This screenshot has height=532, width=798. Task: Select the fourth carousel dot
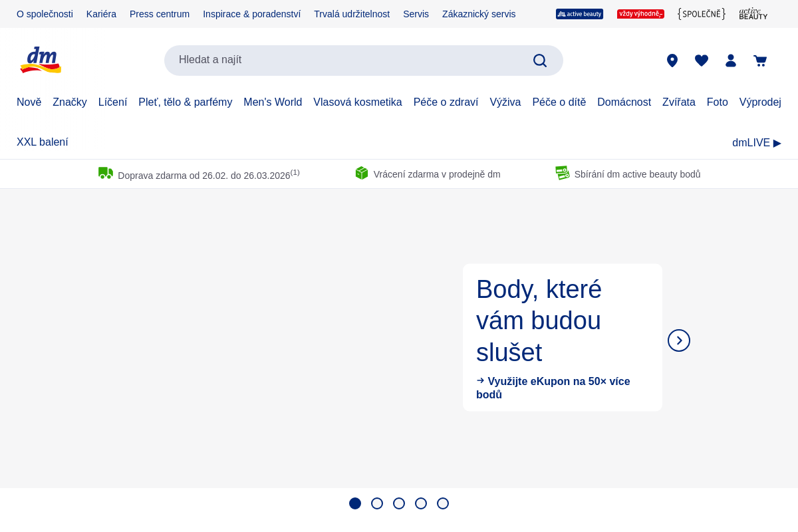click(x=421, y=503)
